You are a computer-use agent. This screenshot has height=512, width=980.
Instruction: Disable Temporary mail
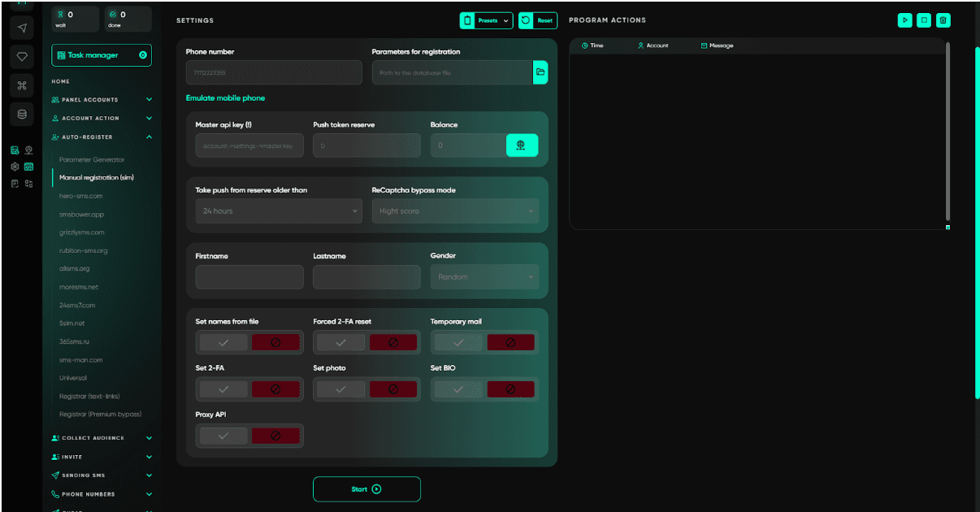(x=511, y=342)
